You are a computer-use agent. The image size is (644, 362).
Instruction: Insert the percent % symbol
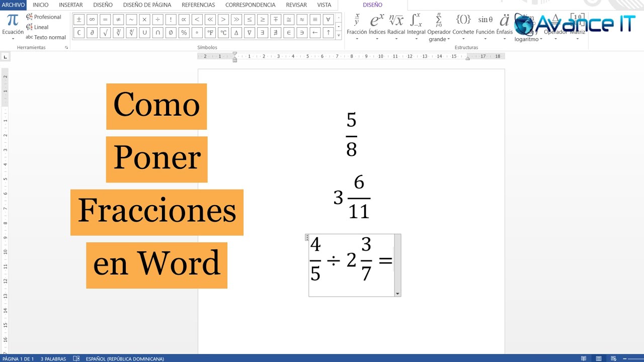point(184,33)
